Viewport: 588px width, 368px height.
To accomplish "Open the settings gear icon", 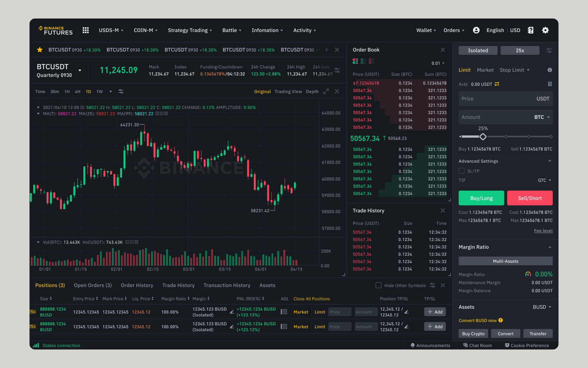I will (545, 30).
